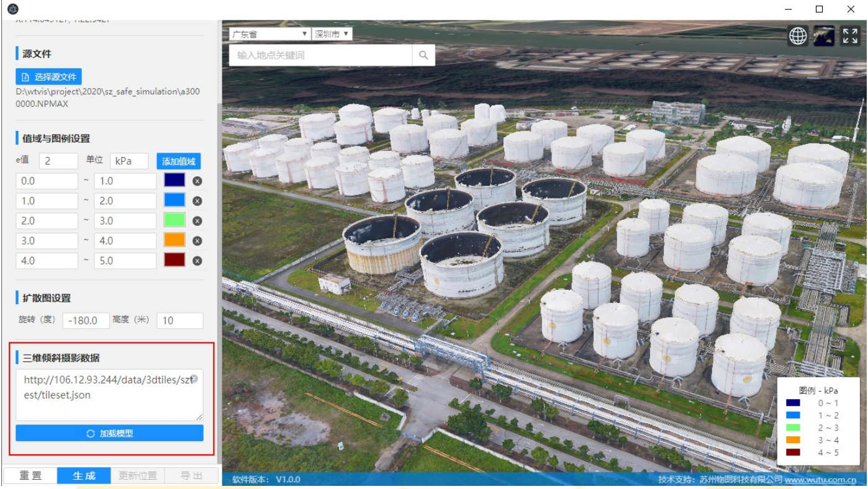
Task: Toggle fullscreen map view icon
Action: [850, 36]
